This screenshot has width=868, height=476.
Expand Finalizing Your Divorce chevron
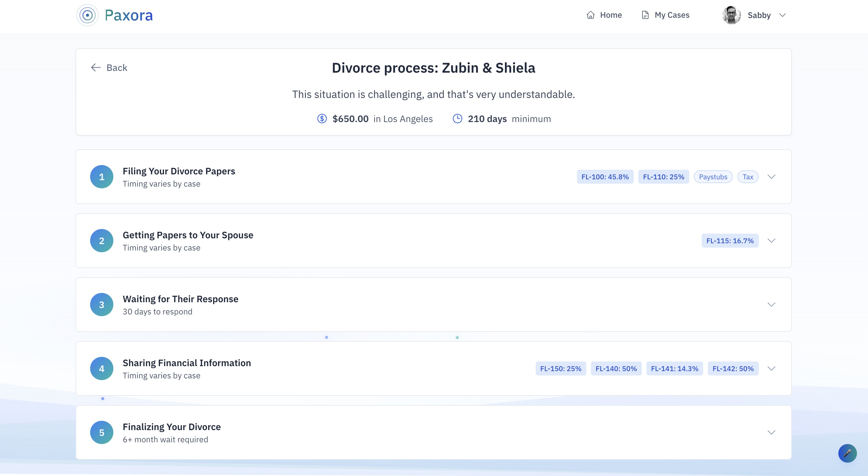pyautogui.click(x=771, y=432)
